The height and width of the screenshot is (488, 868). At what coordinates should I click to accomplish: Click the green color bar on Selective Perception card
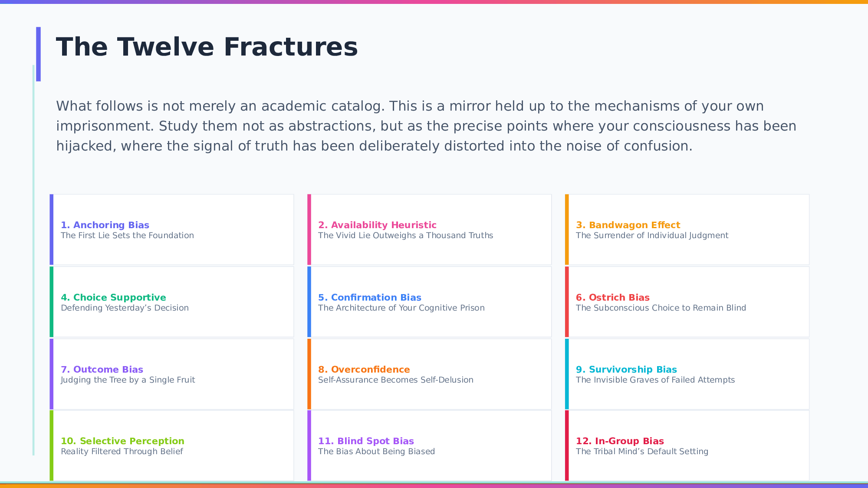tap(52, 445)
